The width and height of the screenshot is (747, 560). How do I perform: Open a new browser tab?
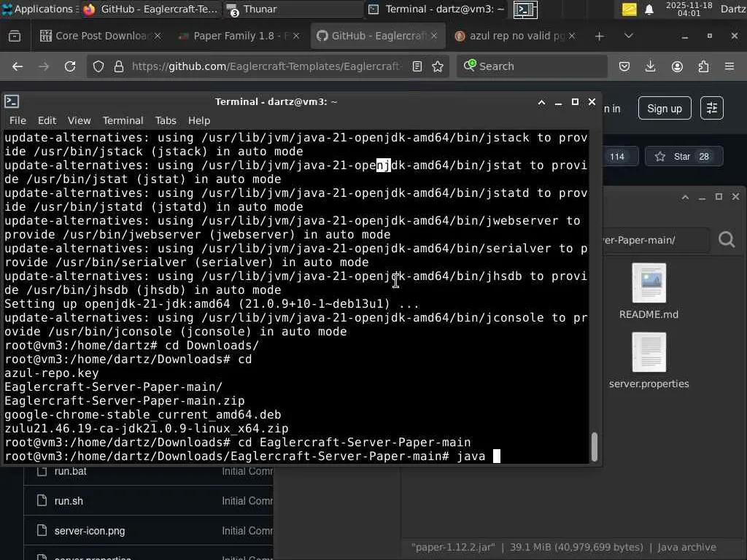click(x=600, y=36)
